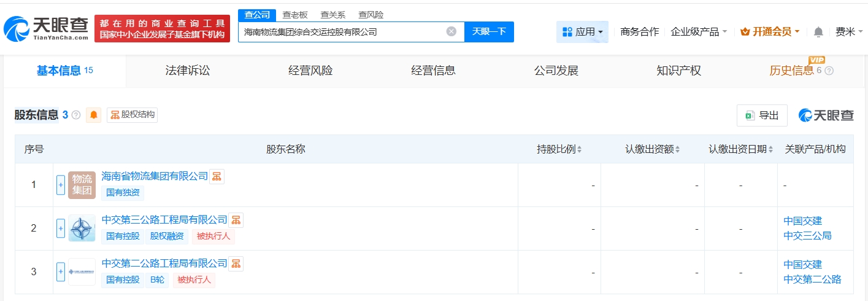Image resolution: width=868 pixels, height=301 pixels.
Task: Expand row 2 shareholder 中交第三公路工程局 details
Action: pyautogui.click(x=61, y=229)
